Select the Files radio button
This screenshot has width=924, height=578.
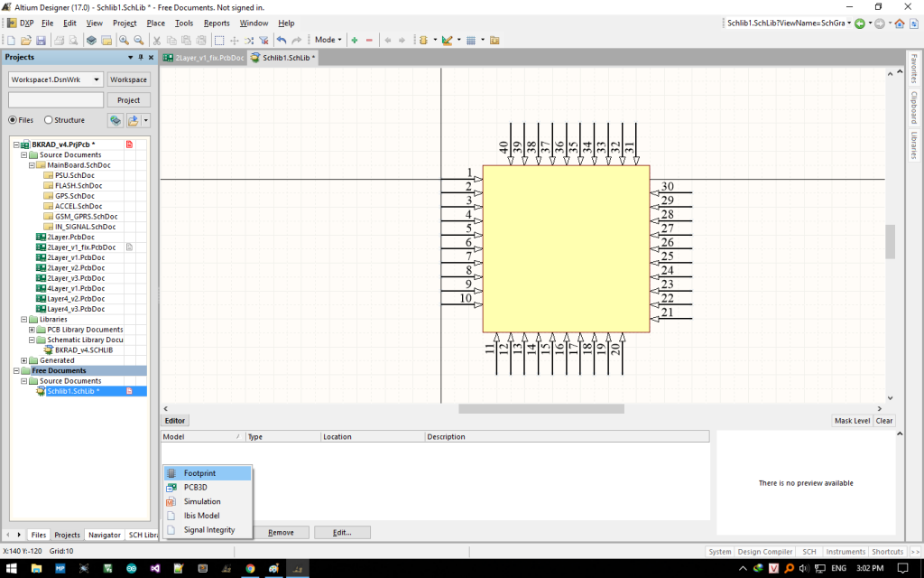13,120
